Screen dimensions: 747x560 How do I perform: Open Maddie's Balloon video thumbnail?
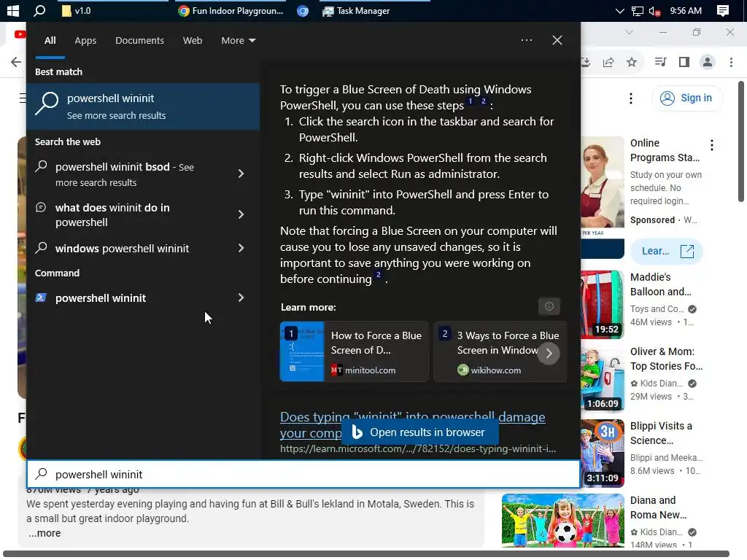tap(602, 305)
